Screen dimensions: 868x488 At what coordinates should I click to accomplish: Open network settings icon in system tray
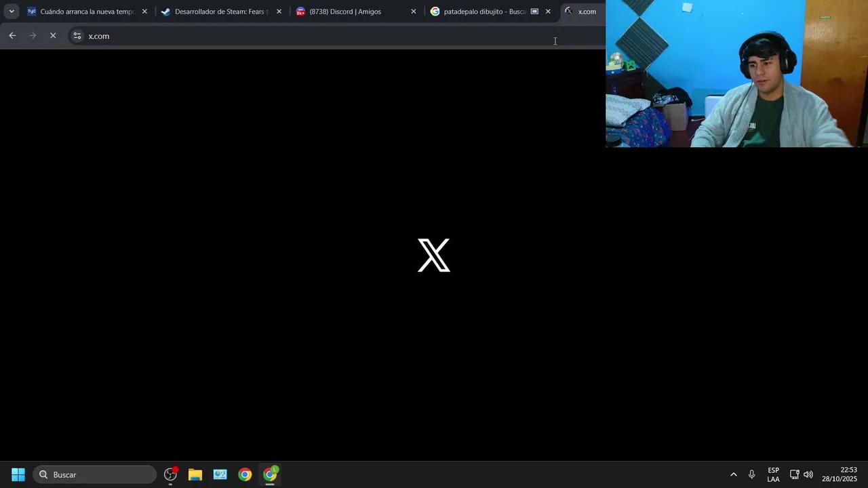pos(795,474)
